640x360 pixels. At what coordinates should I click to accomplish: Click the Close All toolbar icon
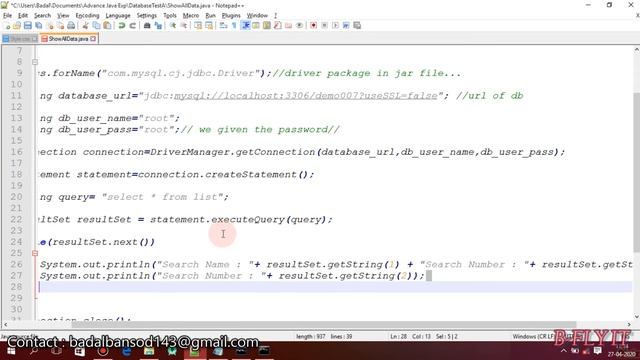point(60,26)
